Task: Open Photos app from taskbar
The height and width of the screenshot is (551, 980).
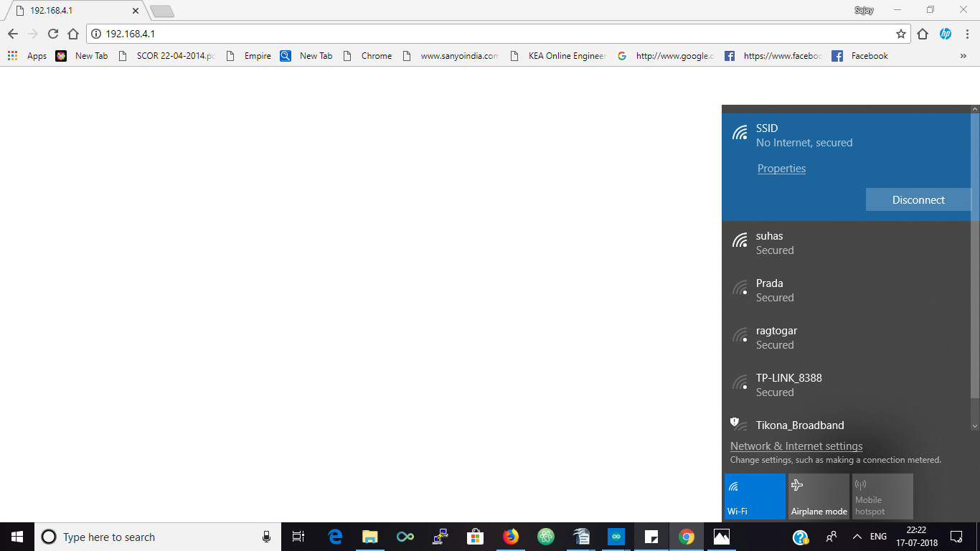Action: [x=722, y=537]
